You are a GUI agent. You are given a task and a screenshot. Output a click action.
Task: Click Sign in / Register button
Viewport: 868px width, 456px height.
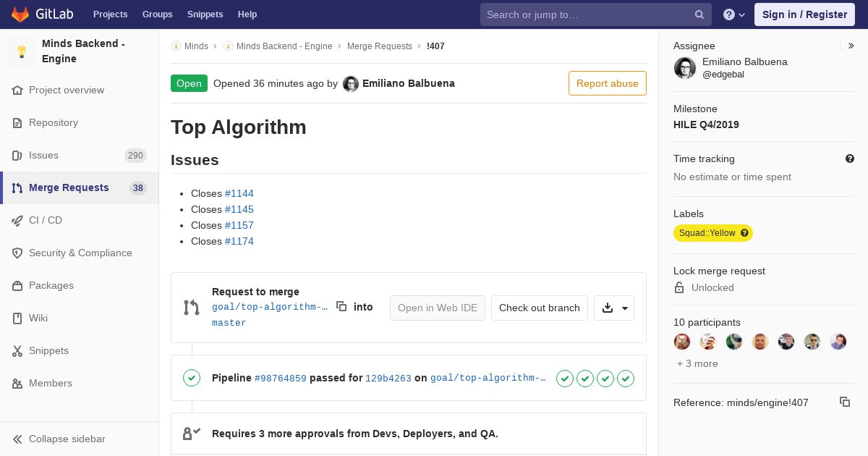[804, 14]
